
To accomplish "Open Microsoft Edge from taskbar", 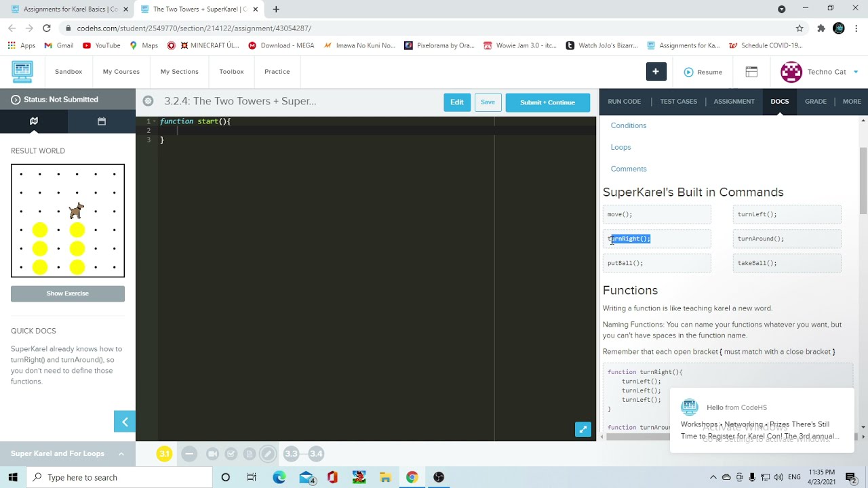I will (279, 477).
